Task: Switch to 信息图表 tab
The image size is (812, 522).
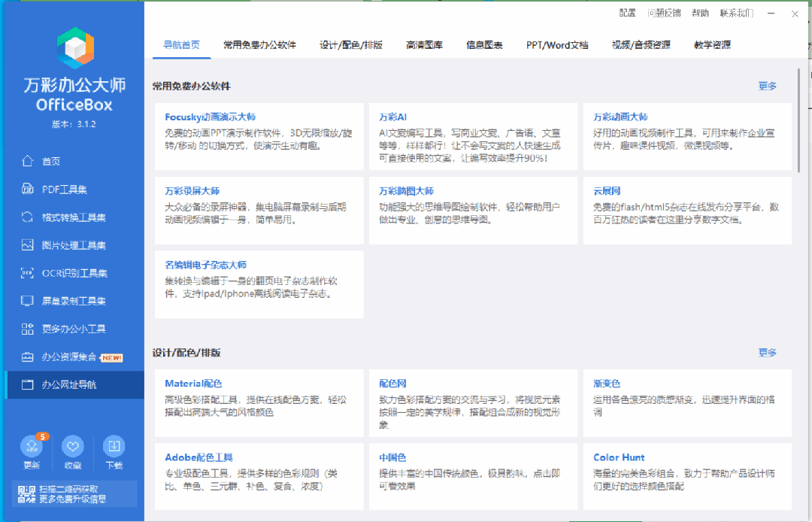Action: 484,45
